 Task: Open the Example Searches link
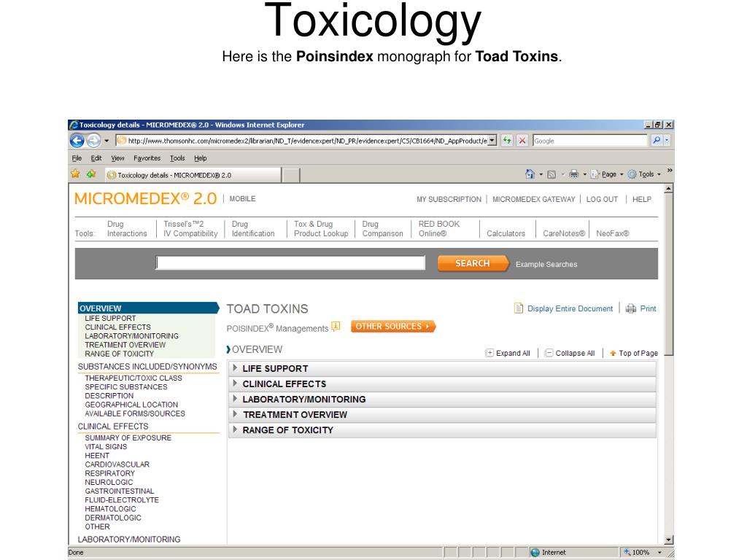pyautogui.click(x=546, y=264)
